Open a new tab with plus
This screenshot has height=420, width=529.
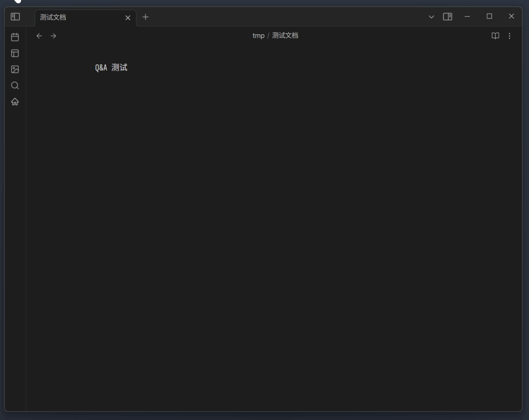pos(145,17)
